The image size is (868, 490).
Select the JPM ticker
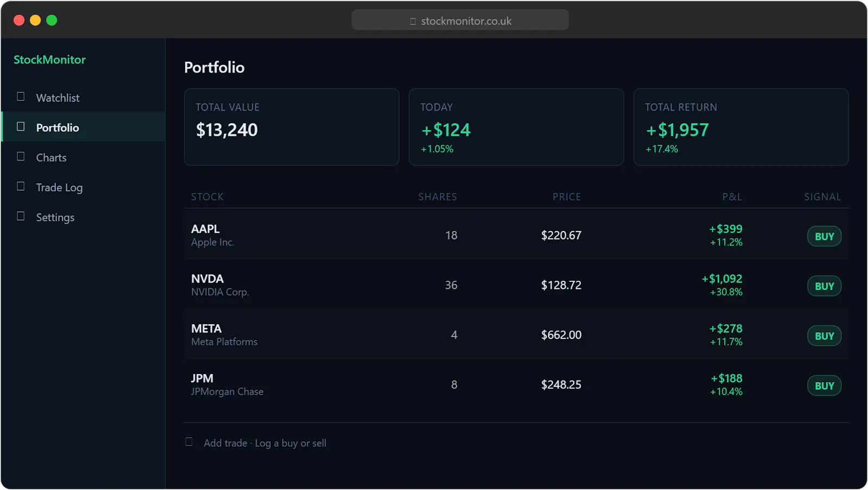coord(202,378)
